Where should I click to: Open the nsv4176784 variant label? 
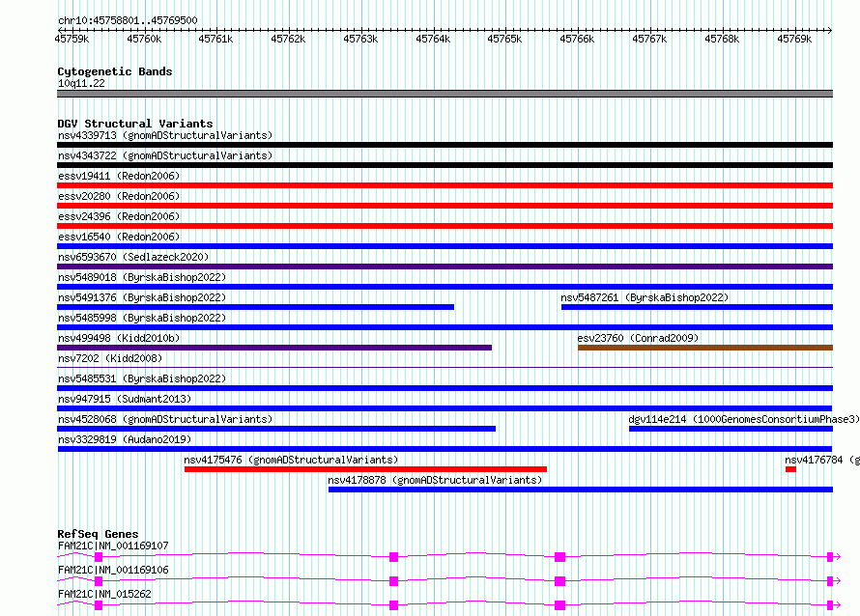tap(821, 460)
